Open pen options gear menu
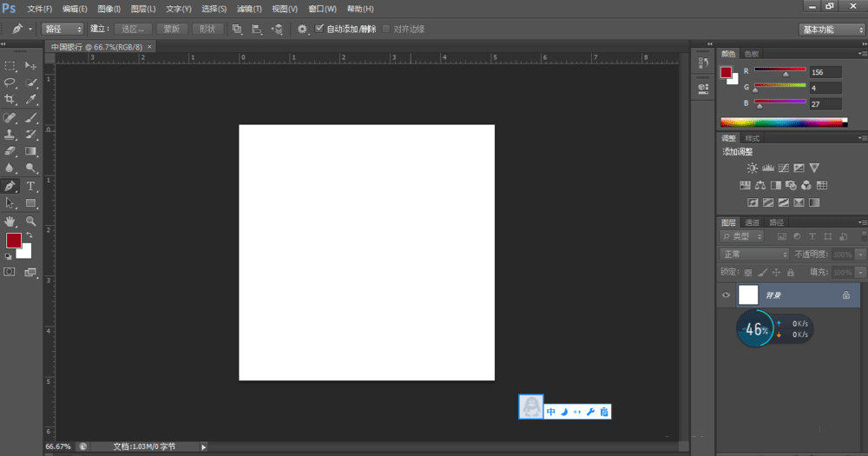Screen dimensions: 868x456 [302, 29]
